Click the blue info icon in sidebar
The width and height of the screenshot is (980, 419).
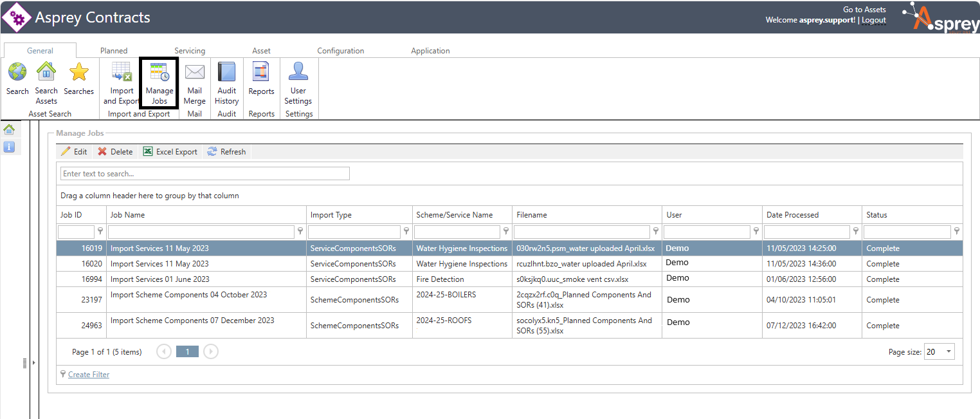[9, 147]
